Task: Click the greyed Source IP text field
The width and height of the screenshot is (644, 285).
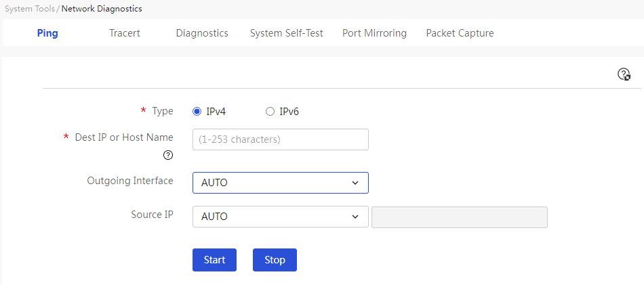Action: 460,217
